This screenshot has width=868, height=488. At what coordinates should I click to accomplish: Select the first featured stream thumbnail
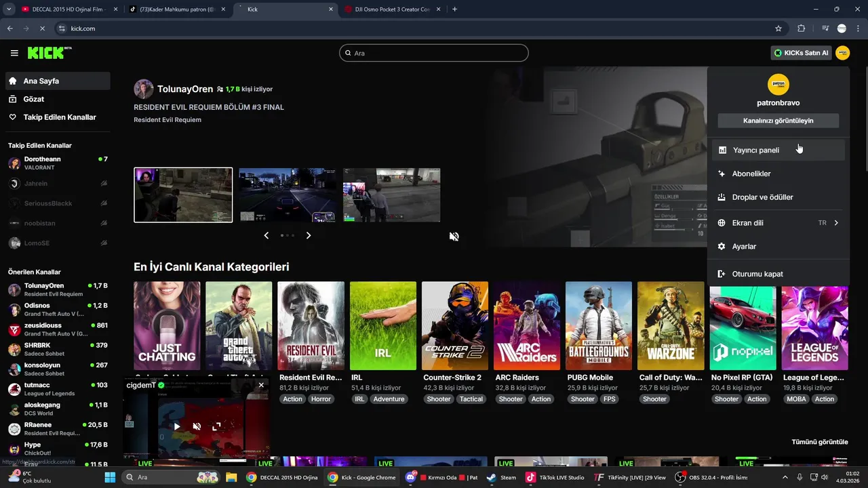coord(183,195)
